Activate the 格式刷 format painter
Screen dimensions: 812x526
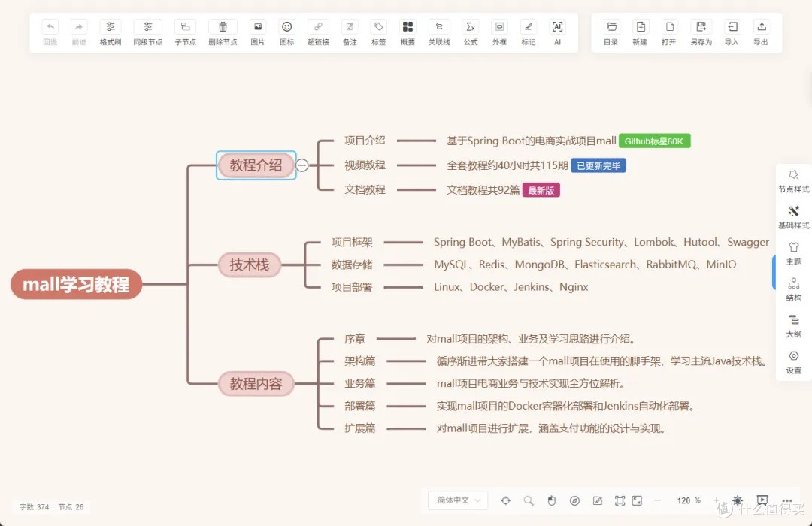[111, 27]
